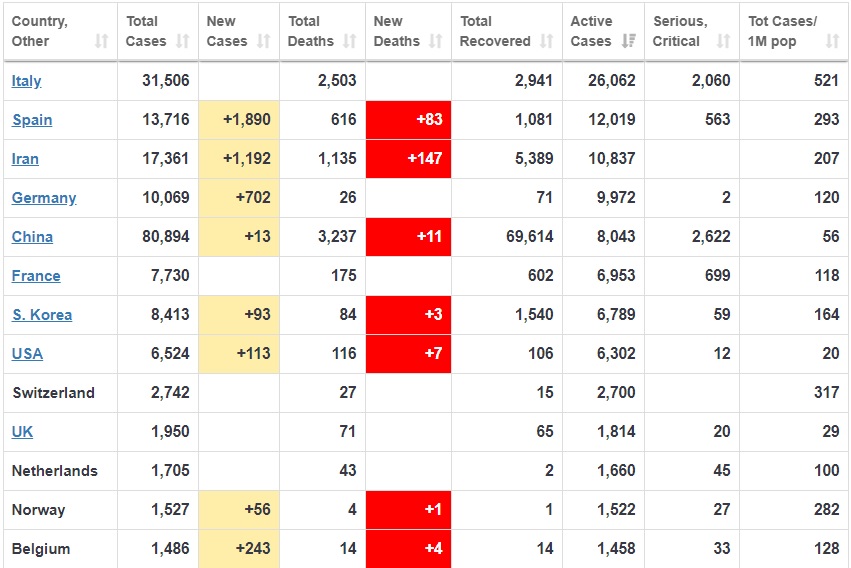Sort table by Total Cases icon
This screenshot has height=568, width=851.
(x=182, y=41)
